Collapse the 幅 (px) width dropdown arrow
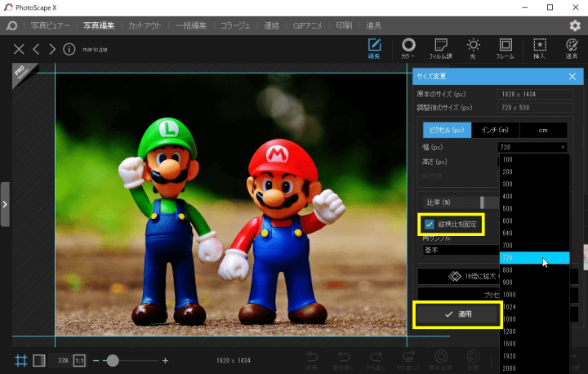Screen dimensions: 588x374 (x=563, y=147)
